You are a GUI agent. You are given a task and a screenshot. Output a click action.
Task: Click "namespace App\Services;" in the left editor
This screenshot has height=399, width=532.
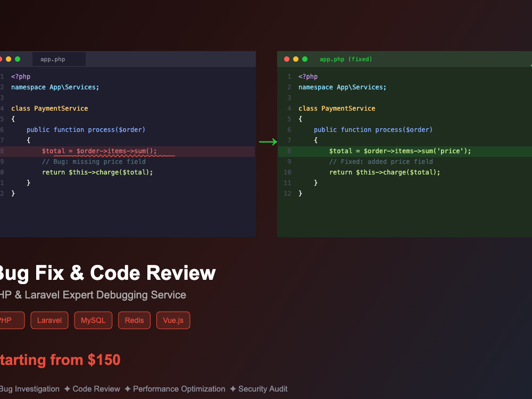point(55,87)
